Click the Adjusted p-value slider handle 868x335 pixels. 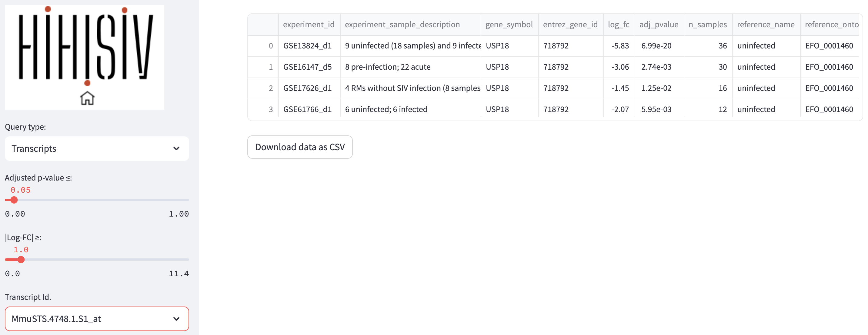(14, 200)
